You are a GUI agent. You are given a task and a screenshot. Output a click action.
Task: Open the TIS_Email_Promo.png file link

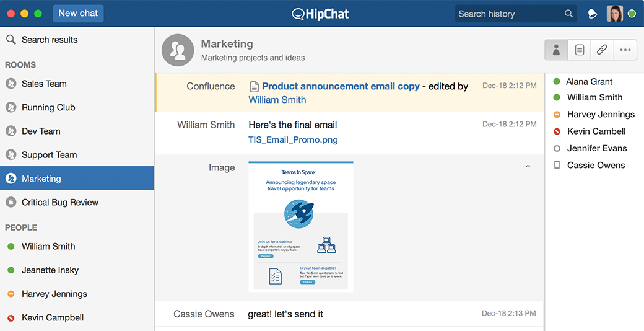294,140
